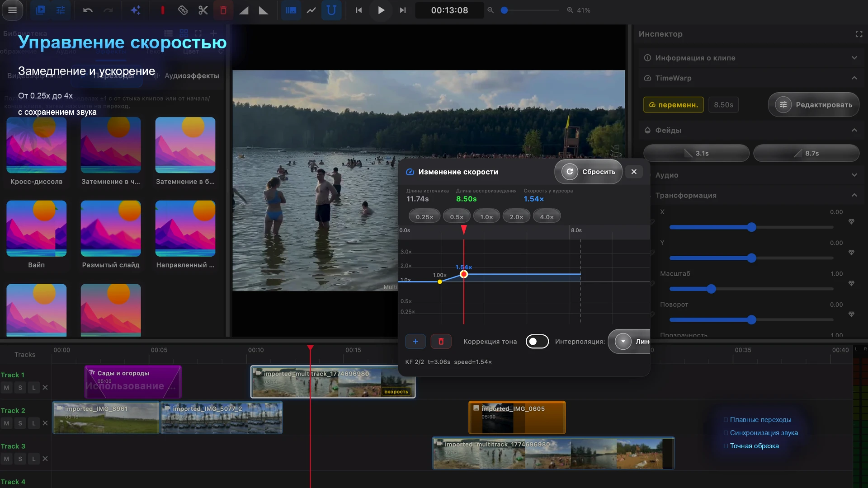The height and width of the screenshot is (488, 868).
Task: Select the 0.25x speed preset
Action: (x=425, y=217)
